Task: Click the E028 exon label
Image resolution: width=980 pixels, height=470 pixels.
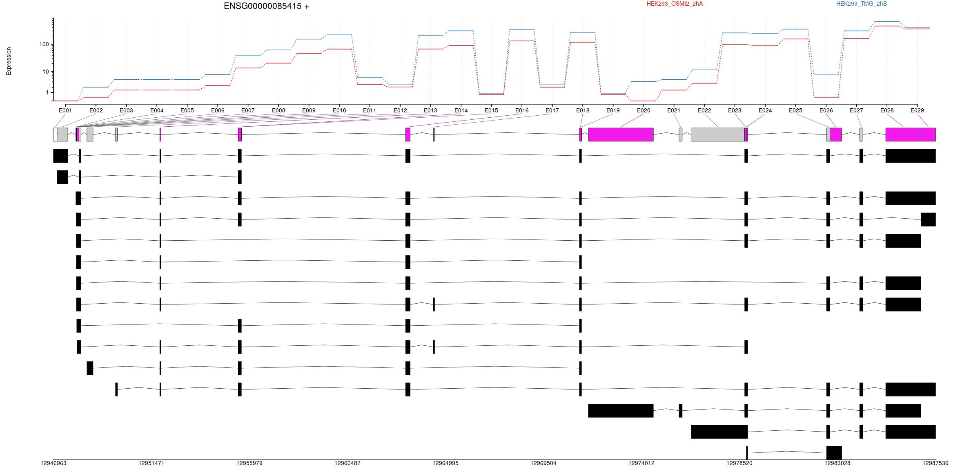Action: click(887, 110)
